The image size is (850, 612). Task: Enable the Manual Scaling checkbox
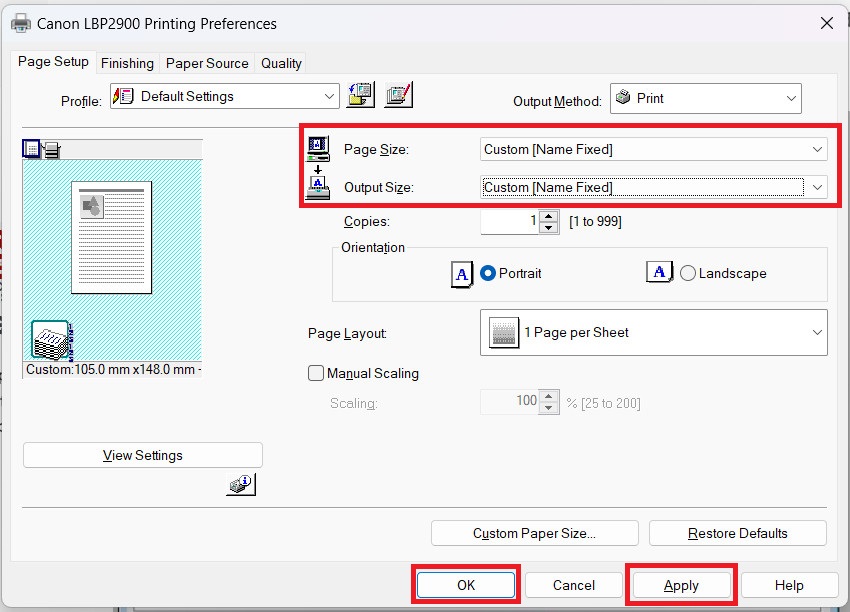coord(315,373)
